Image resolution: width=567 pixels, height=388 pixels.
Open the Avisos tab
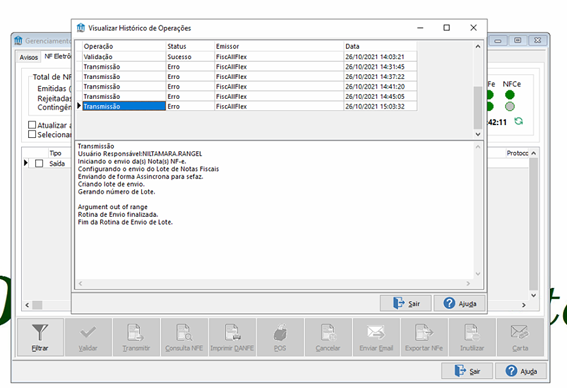click(x=29, y=57)
